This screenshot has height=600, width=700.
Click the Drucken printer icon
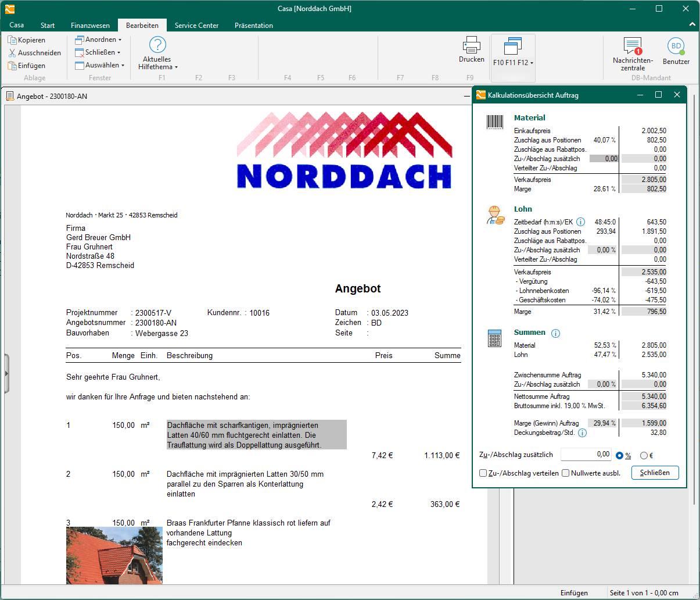[471, 45]
